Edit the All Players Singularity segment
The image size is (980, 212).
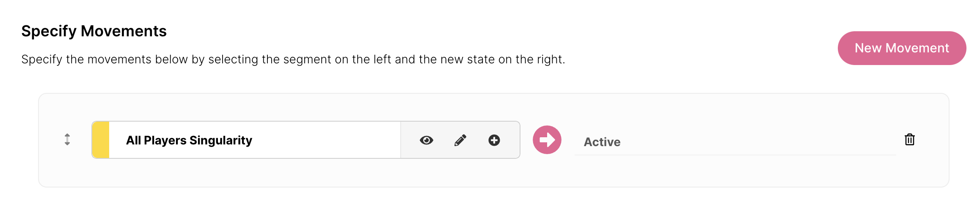460,140
